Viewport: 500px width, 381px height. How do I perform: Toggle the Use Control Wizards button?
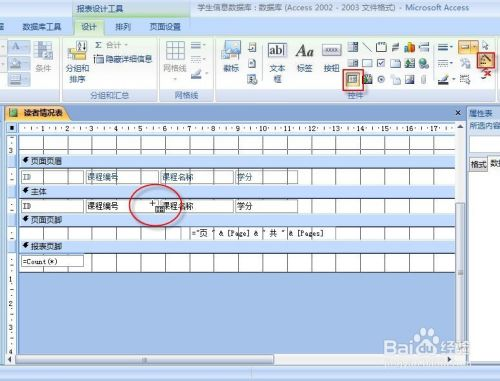[486, 60]
